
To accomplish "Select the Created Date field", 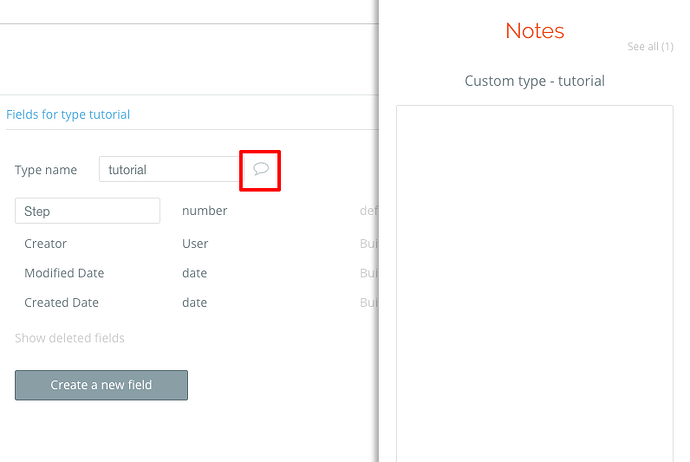I will tap(62, 302).
